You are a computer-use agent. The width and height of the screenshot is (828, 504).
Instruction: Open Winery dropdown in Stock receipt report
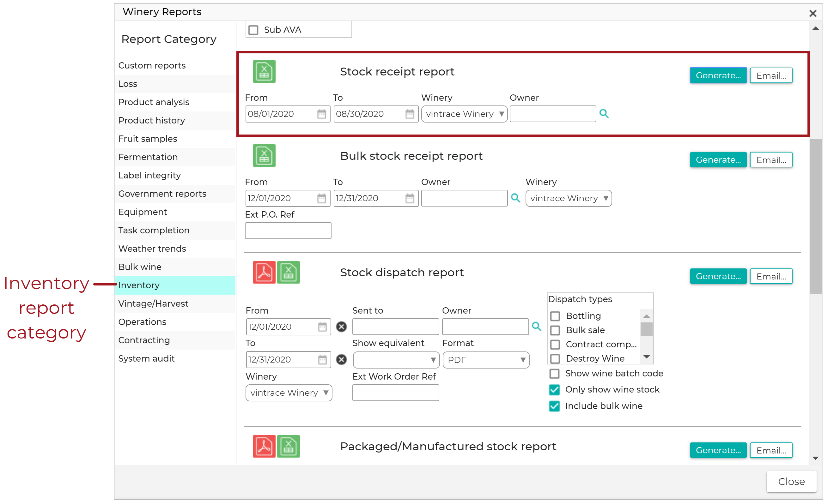click(464, 114)
